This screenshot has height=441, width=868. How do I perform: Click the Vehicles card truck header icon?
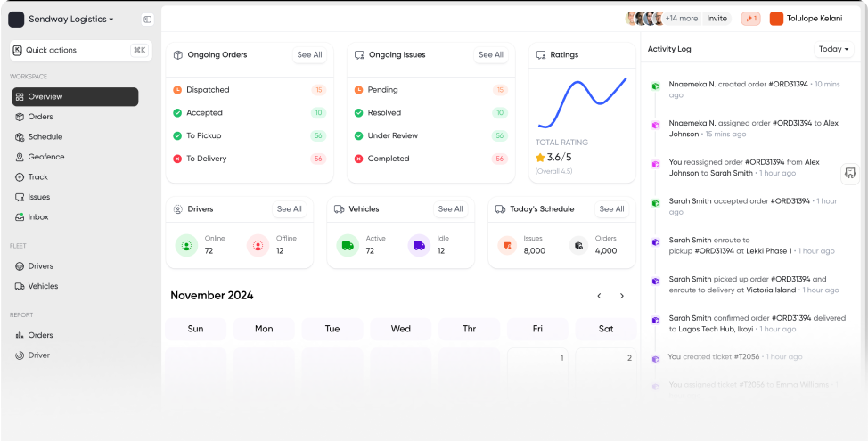(339, 209)
